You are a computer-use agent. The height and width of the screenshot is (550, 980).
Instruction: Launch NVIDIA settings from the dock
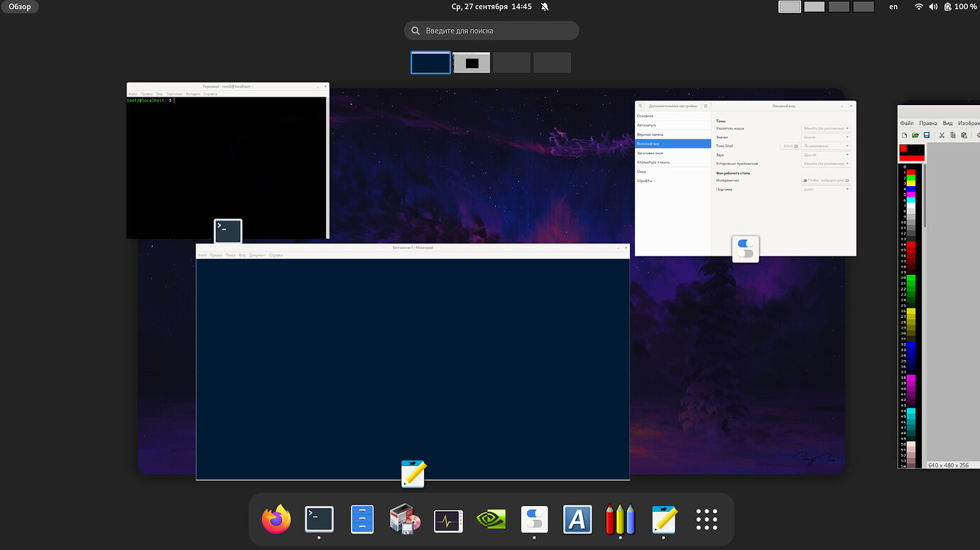(491, 519)
